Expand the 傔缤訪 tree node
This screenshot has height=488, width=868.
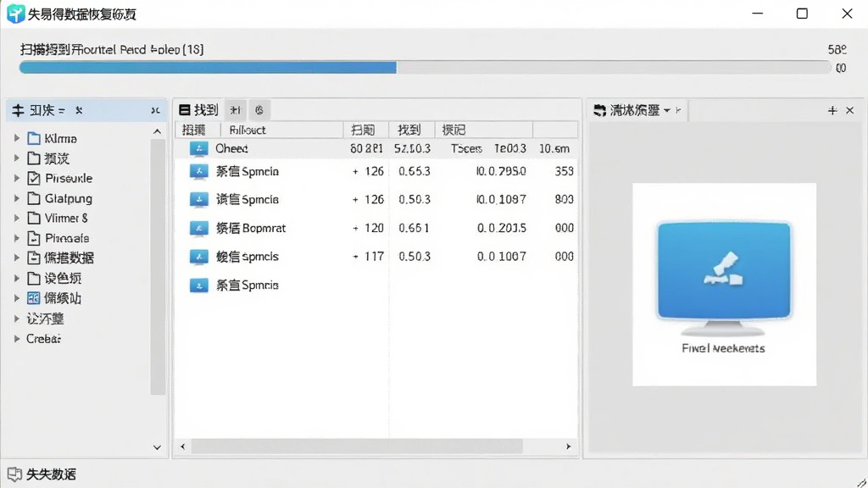coord(17,299)
